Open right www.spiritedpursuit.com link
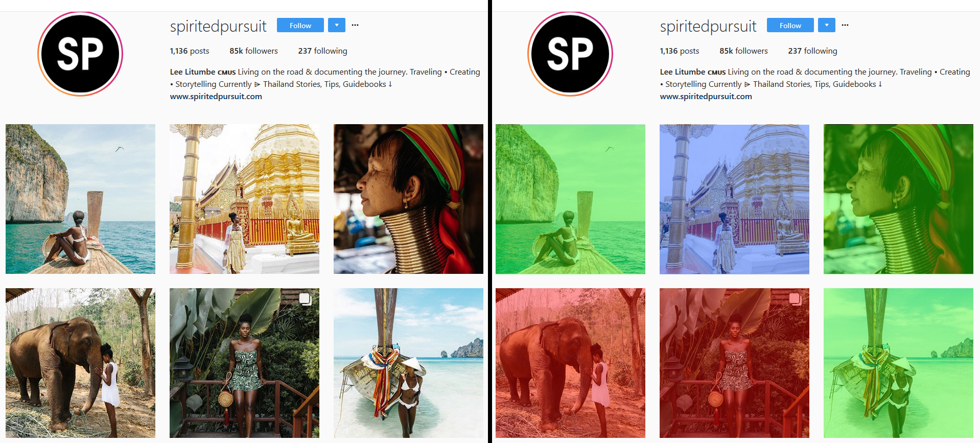The width and height of the screenshot is (980, 443). pos(706,96)
